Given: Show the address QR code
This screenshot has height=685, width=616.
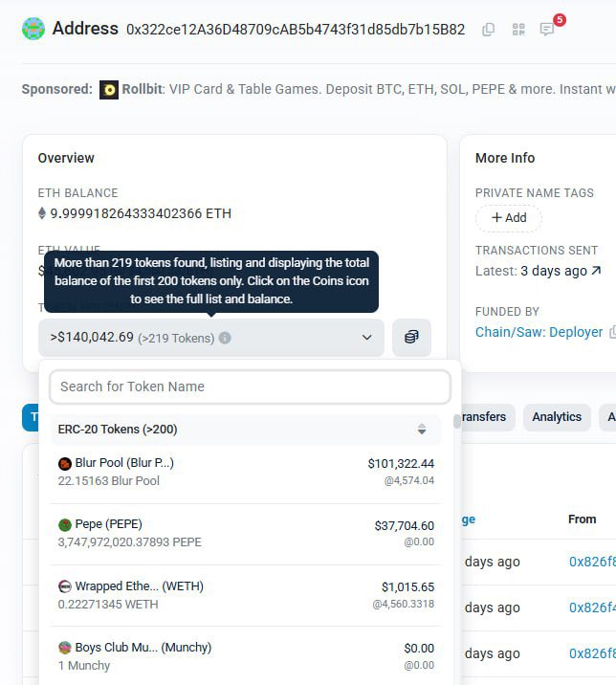Looking at the screenshot, I should [x=518, y=30].
